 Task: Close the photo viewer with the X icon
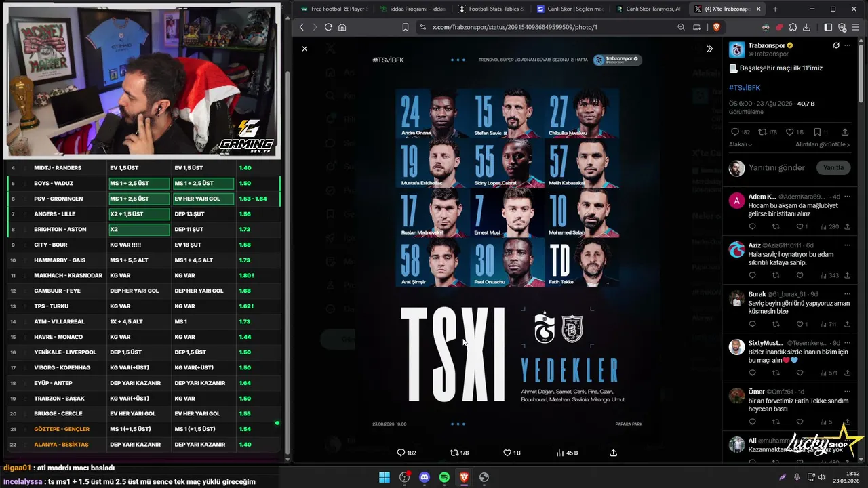point(304,49)
